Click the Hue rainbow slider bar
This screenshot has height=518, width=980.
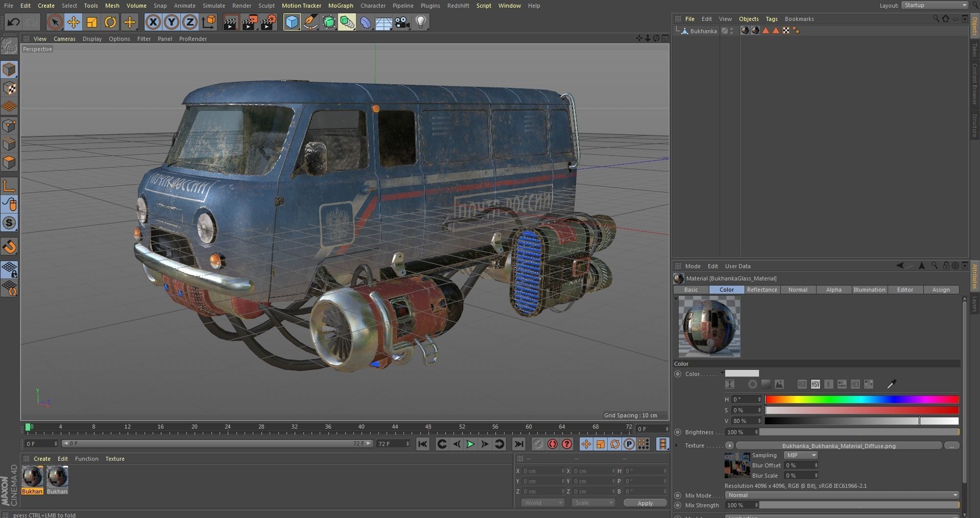point(862,399)
